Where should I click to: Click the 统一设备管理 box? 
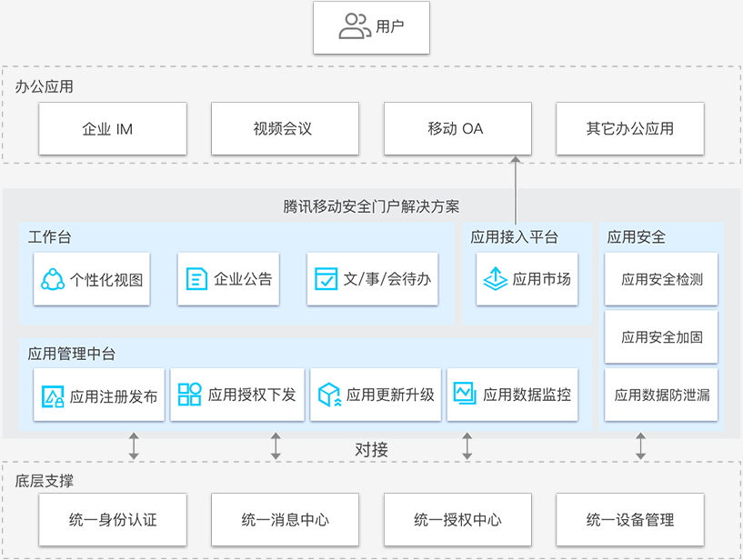pos(629,520)
